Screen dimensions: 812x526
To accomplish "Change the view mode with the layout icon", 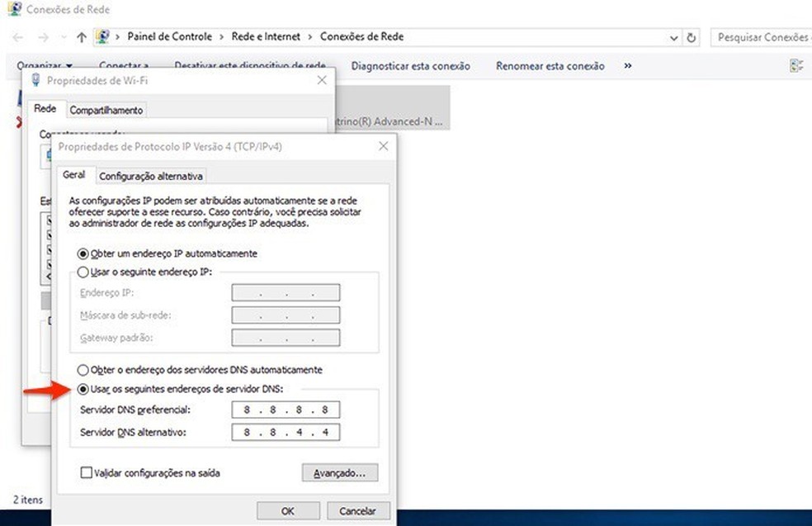I will point(795,64).
